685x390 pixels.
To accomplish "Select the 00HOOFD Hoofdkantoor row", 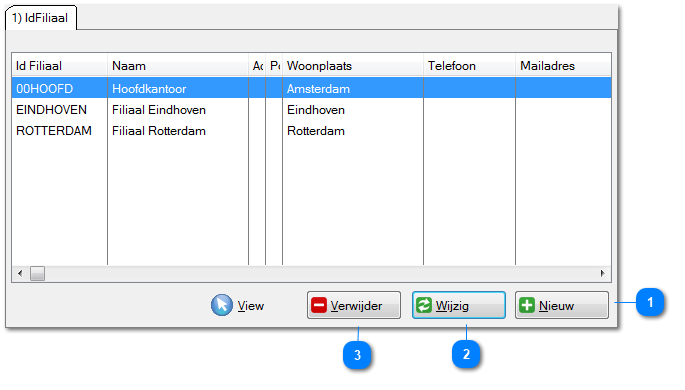I will point(311,89).
